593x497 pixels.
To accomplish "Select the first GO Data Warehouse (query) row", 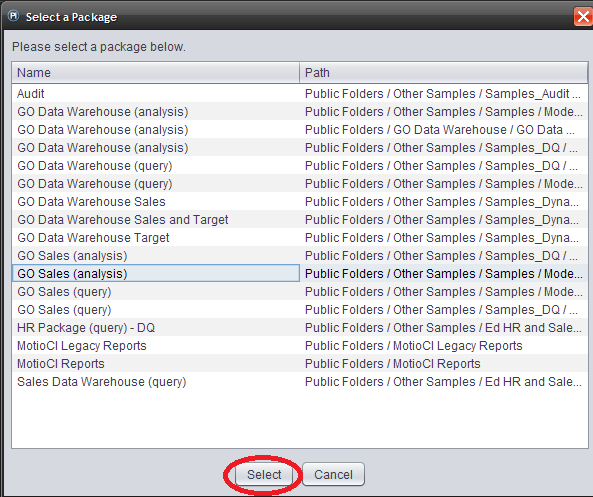I will click(x=300, y=166).
